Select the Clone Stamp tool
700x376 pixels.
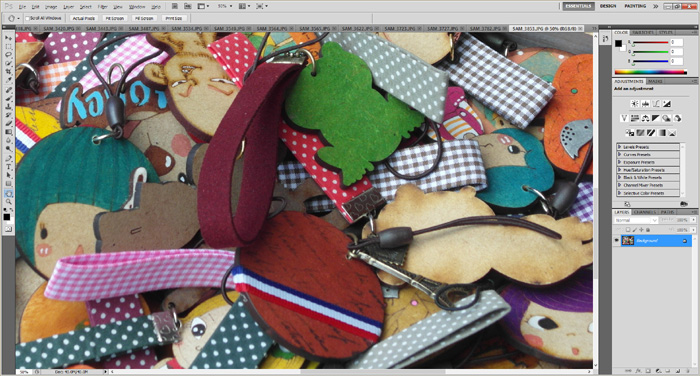coord(8,107)
